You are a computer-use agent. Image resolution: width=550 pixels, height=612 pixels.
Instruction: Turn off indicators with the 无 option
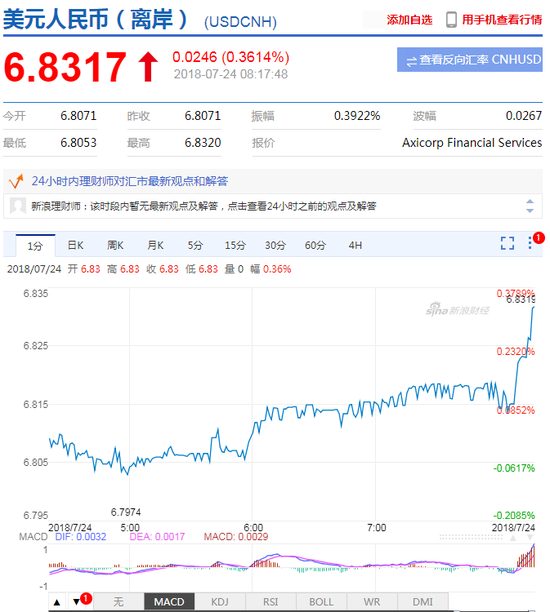(118, 602)
